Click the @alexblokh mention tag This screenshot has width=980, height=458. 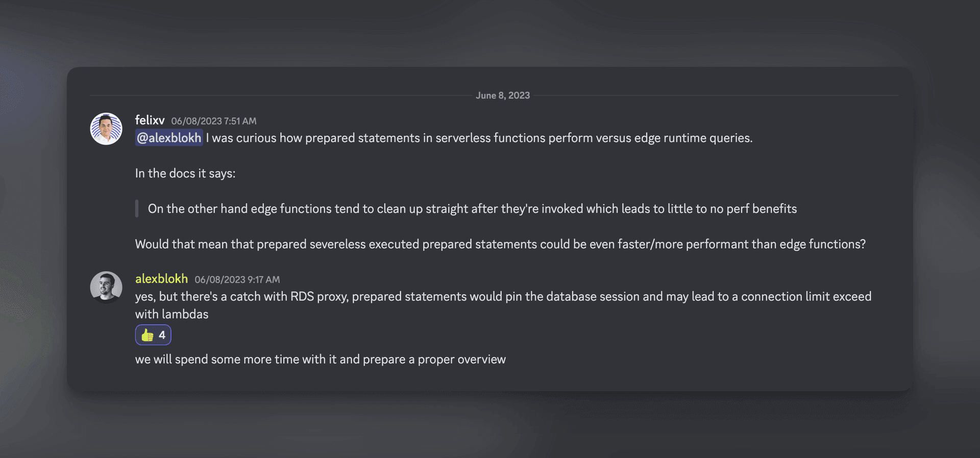point(169,138)
